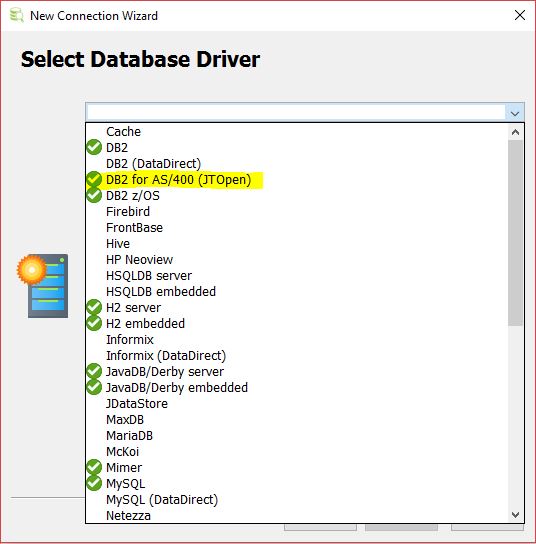The width and height of the screenshot is (536, 544).
Task: Click green checkmark beside JavaDB/Derby embedded
Action: click(x=94, y=387)
